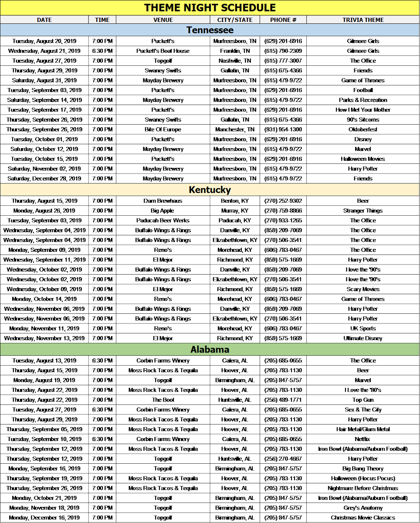Click the Monday, September 09, 2019 date
The height and width of the screenshot is (523, 420).
tap(44, 250)
